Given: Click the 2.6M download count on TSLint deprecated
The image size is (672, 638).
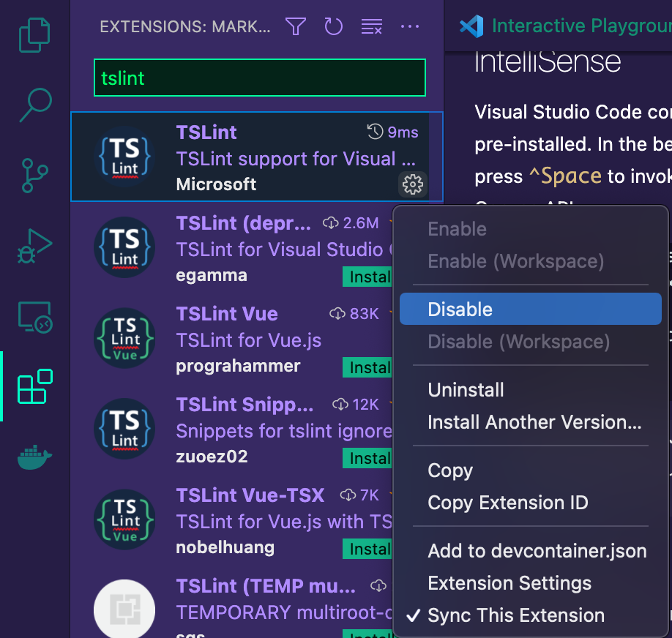Looking at the screenshot, I should tap(351, 223).
